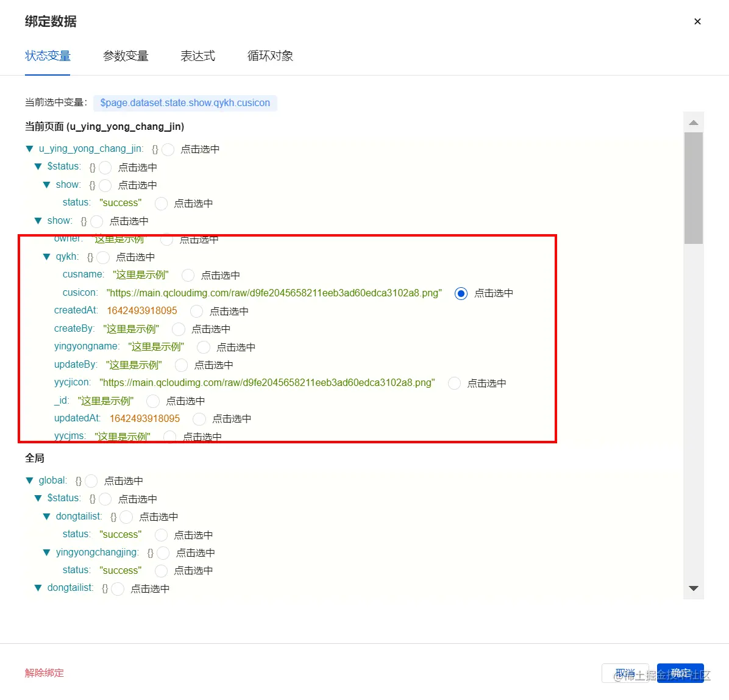This screenshot has height=700, width=729.
Task: Click 点击选中 next to createBy
Action: (211, 329)
